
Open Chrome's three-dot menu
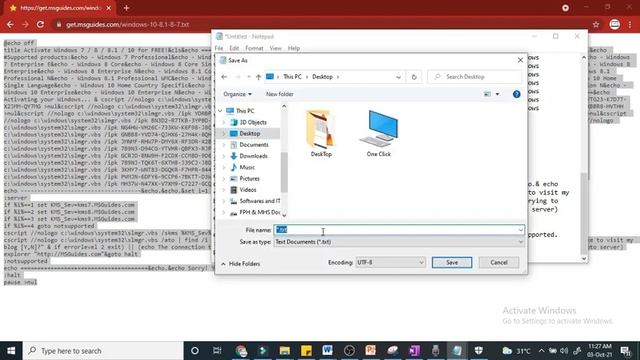[630, 24]
